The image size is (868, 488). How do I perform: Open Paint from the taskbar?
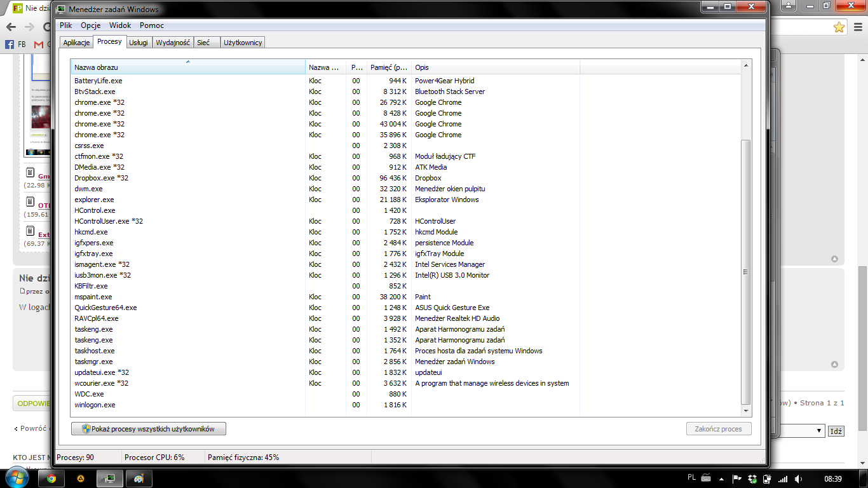[x=139, y=478]
